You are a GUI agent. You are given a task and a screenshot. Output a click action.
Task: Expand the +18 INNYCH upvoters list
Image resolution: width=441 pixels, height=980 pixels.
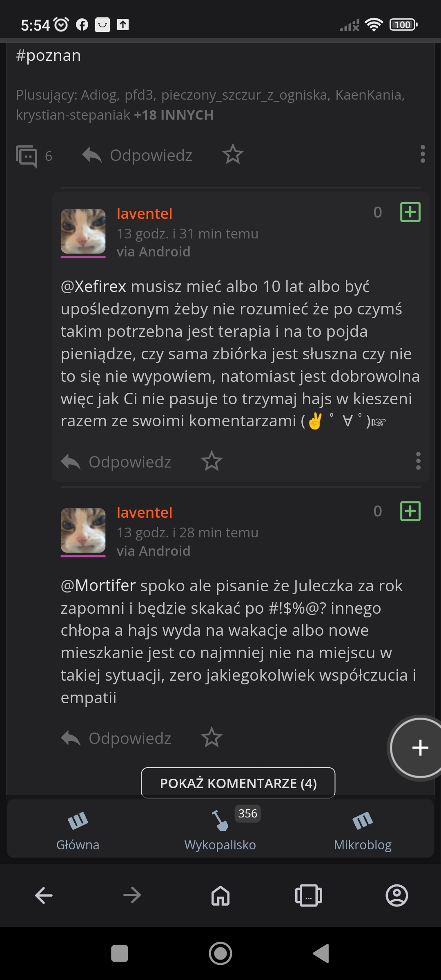point(174,115)
